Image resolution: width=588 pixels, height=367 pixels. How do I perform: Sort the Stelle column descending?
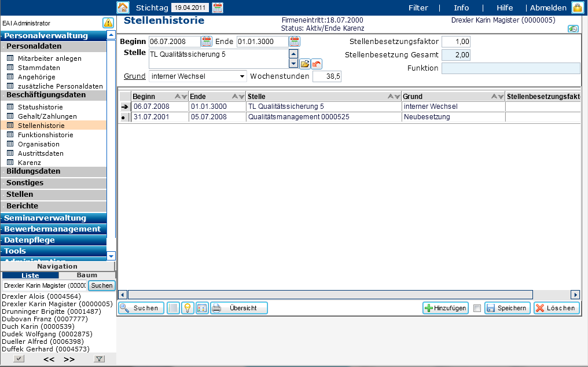[x=397, y=97]
